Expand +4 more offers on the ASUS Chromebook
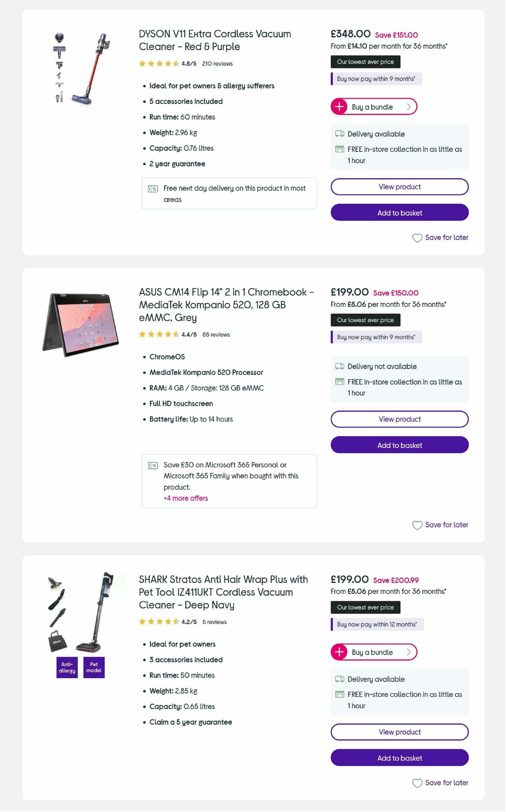 pos(186,498)
